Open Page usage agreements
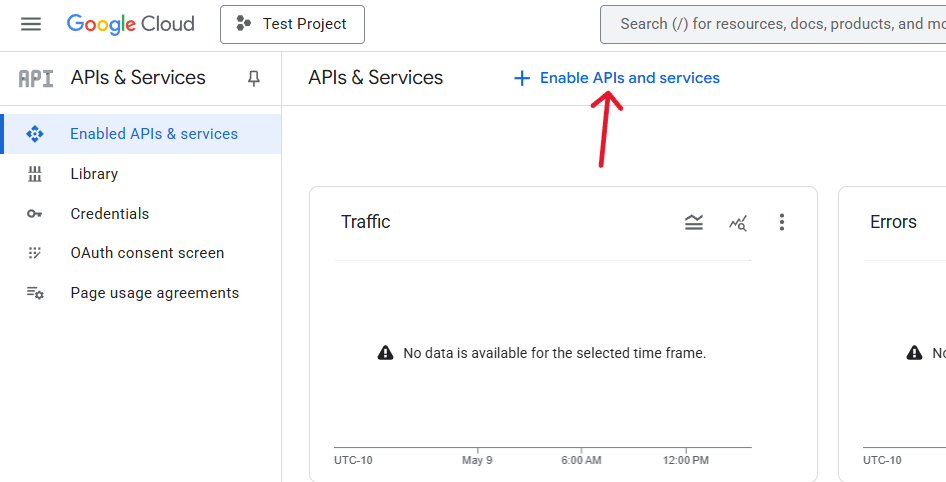946x482 pixels. click(x=154, y=293)
